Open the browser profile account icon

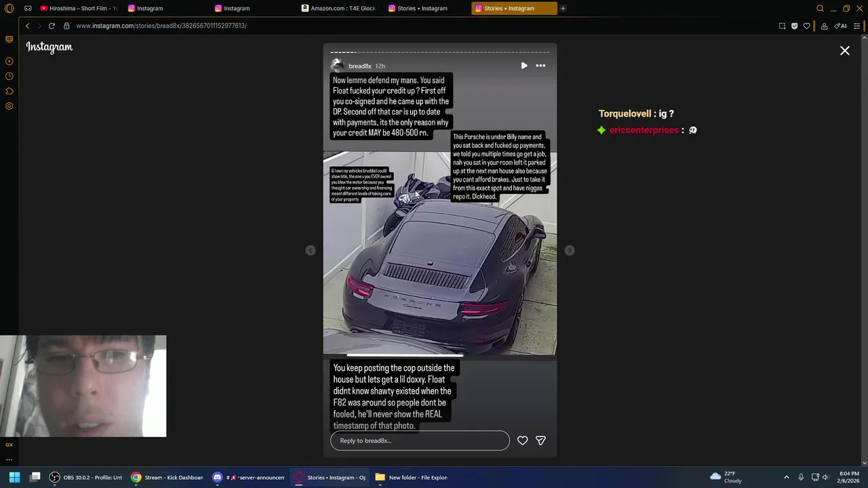click(824, 26)
